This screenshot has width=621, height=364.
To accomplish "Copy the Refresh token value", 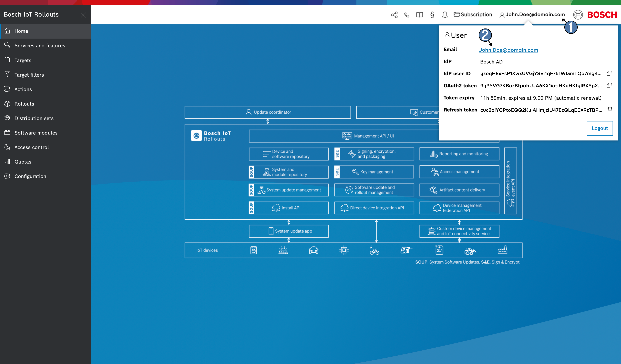I will [609, 109].
